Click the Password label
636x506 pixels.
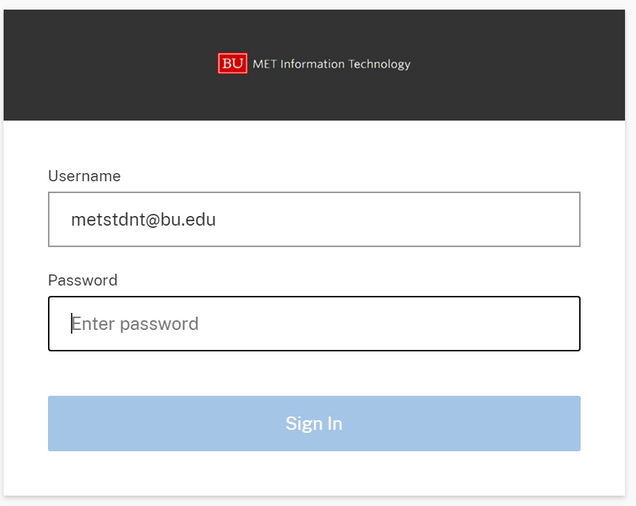pos(83,280)
